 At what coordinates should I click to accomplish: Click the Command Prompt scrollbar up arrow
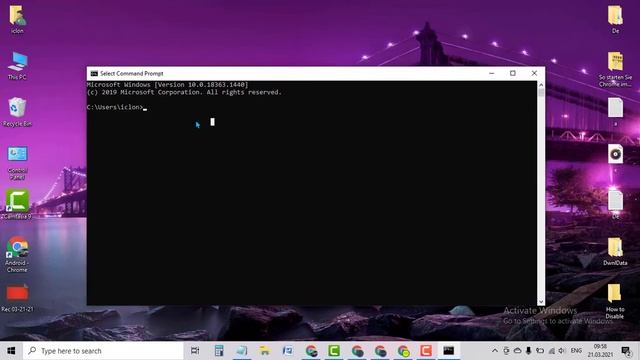coord(541,85)
